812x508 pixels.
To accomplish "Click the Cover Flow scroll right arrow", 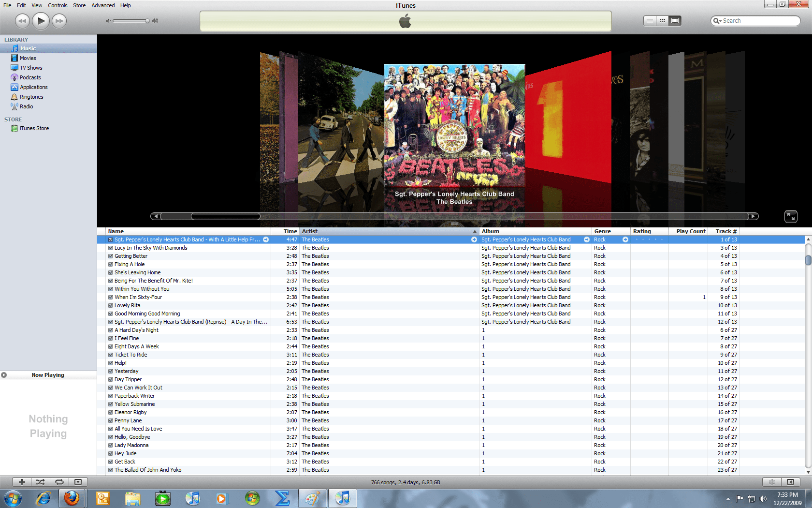I will coord(754,216).
